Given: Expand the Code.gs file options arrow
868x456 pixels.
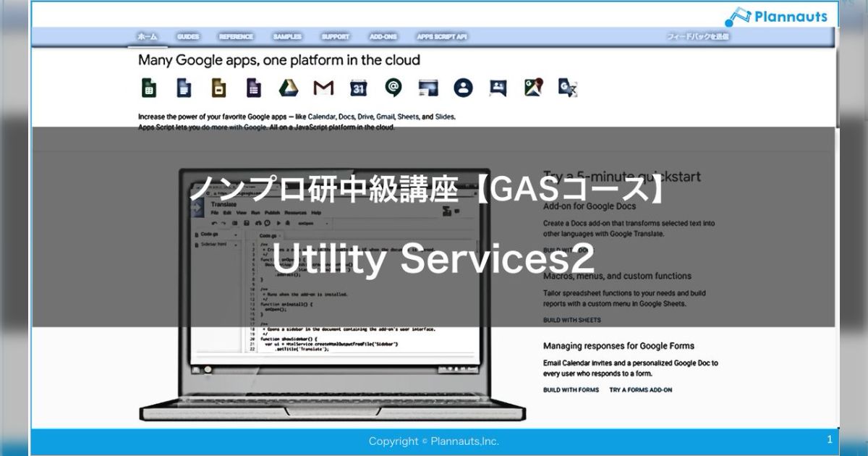Looking at the screenshot, I should click(x=237, y=232).
